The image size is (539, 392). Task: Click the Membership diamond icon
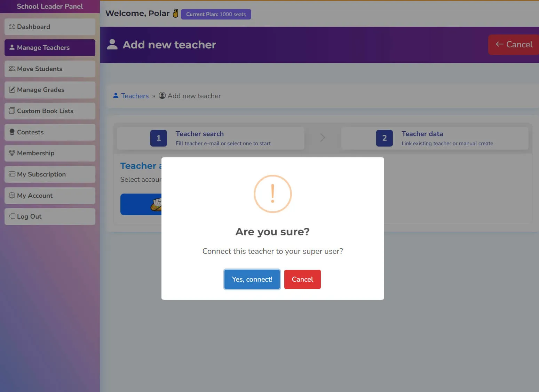point(12,153)
